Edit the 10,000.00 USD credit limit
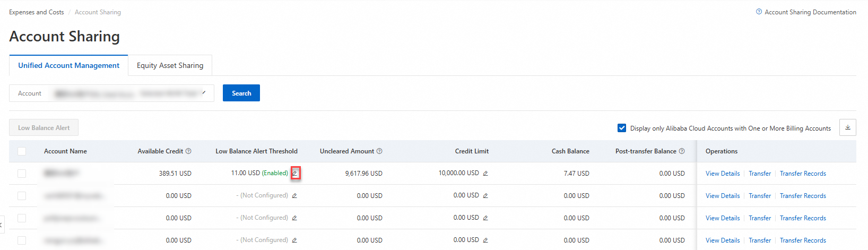This screenshot has width=868, height=250. tap(485, 173)
